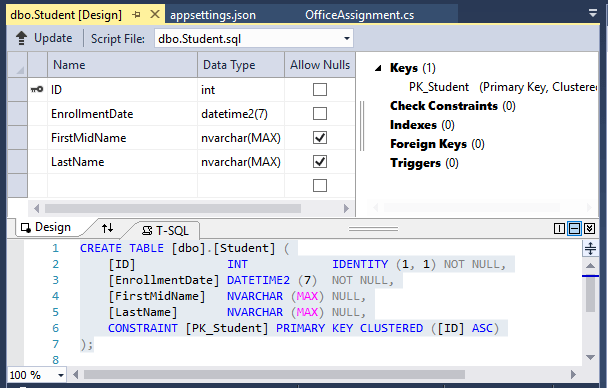Select the PK_Student key entry
The width and height of the screenshot is (608, 388).
[x=439, y=87]
